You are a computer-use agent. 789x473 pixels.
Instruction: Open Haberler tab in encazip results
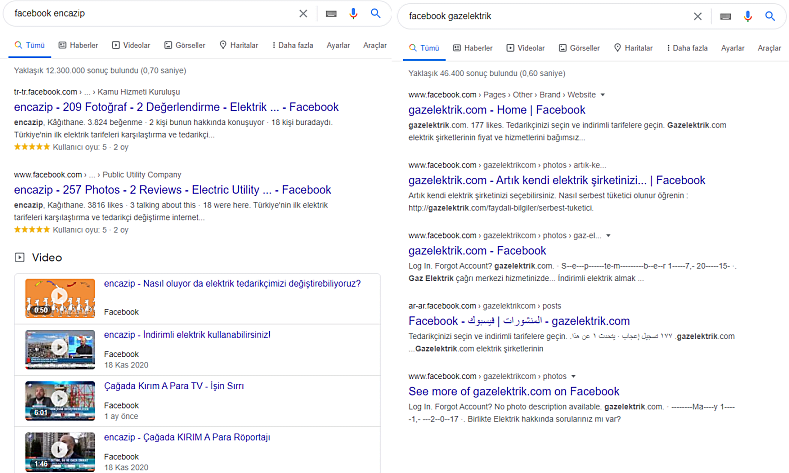coord(78,45)
